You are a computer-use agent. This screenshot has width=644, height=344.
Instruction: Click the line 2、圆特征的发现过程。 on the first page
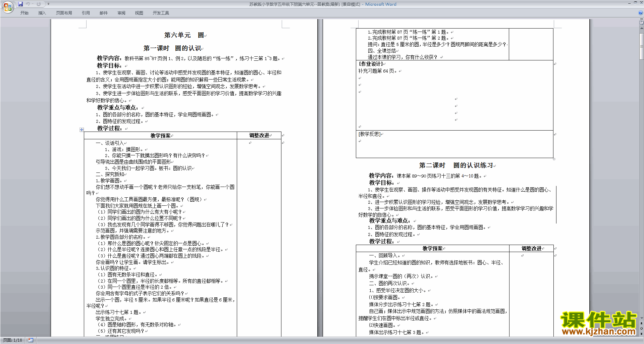tap(119, 121)
